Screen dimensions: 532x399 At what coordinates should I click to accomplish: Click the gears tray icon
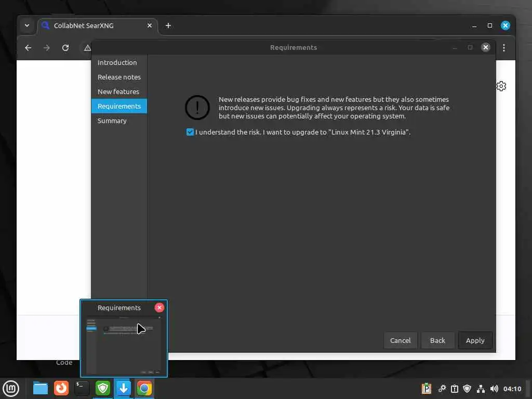(442, 389)
